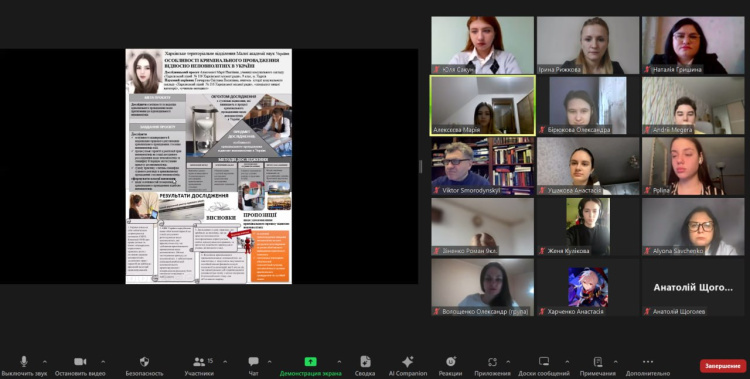Stop camera with Остановить видео

pos(80,362)
